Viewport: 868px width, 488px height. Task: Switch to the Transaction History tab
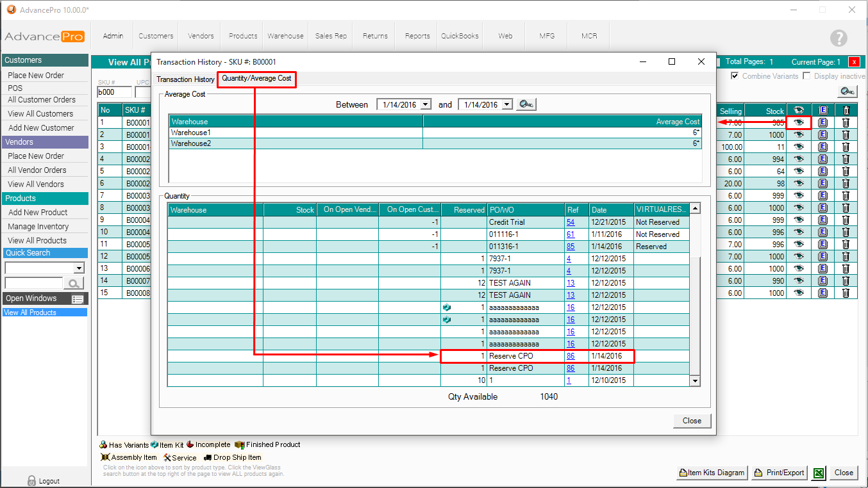(x=185, y=79)
